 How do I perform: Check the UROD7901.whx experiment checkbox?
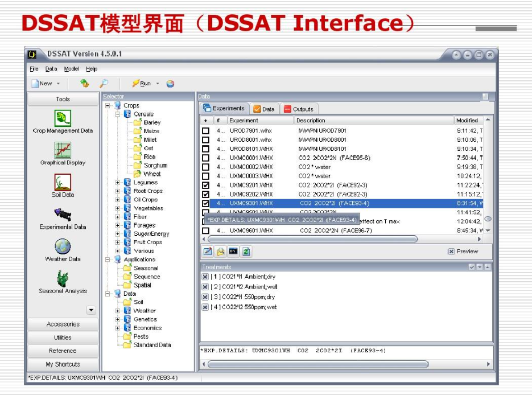(x=205, y=131)
